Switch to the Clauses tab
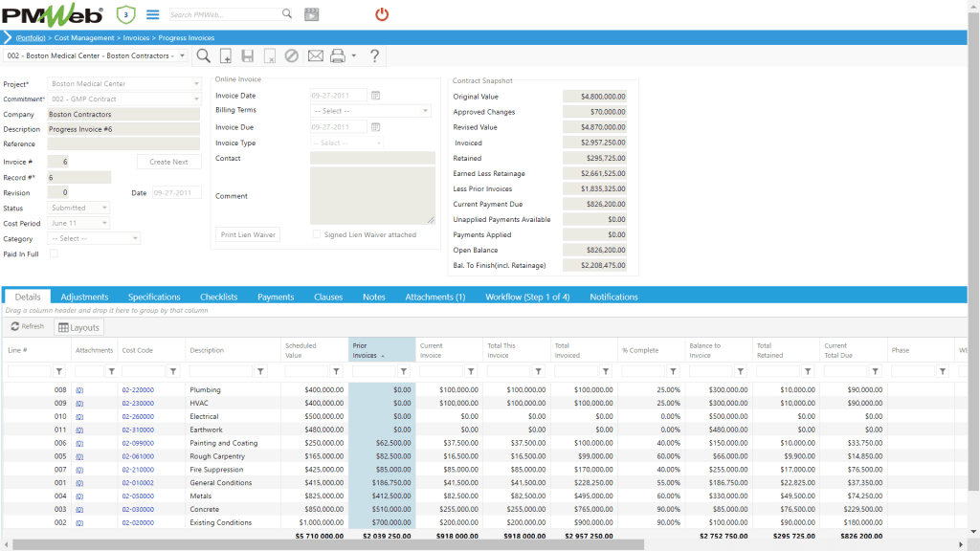980x551 pixels. pyautogui.click(x=328, y=297)
